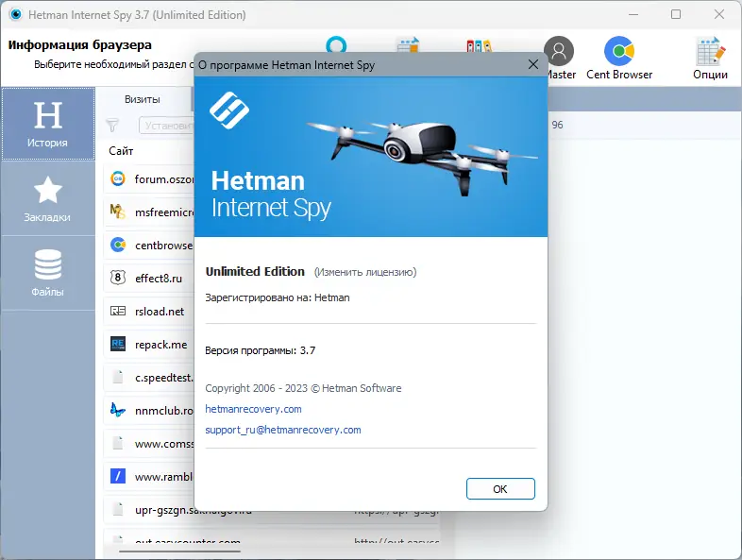Viewport: 742px width, 560px height.
Task: Open the hetmanrecovery.com link
Action: (x=253, y=409)
